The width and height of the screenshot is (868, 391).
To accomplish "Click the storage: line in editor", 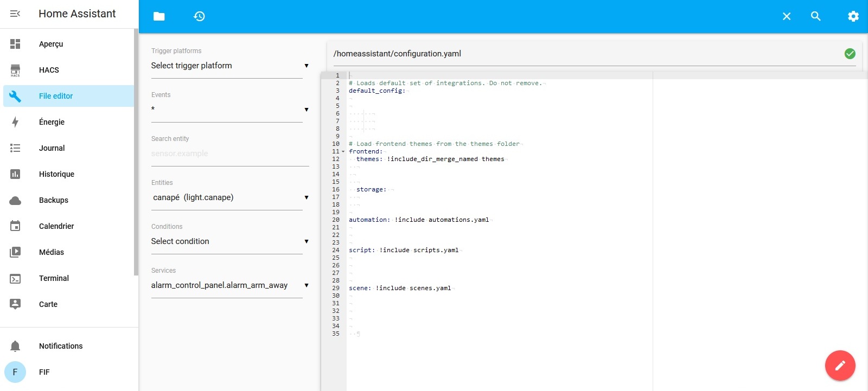I will pos(372,189).
